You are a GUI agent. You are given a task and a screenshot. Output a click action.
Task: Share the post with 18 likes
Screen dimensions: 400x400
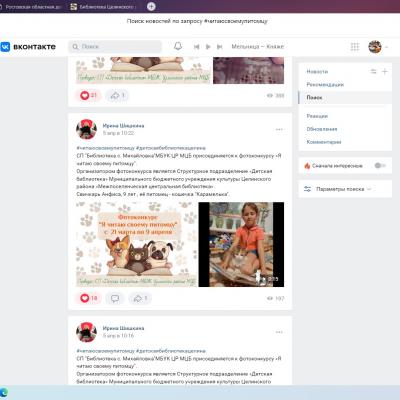point(140,298)
